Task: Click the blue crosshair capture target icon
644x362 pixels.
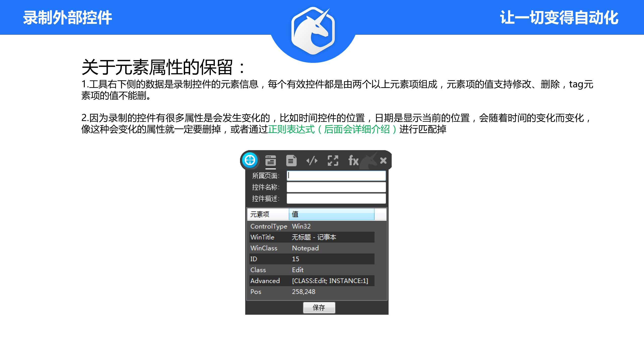Action: 250,160
